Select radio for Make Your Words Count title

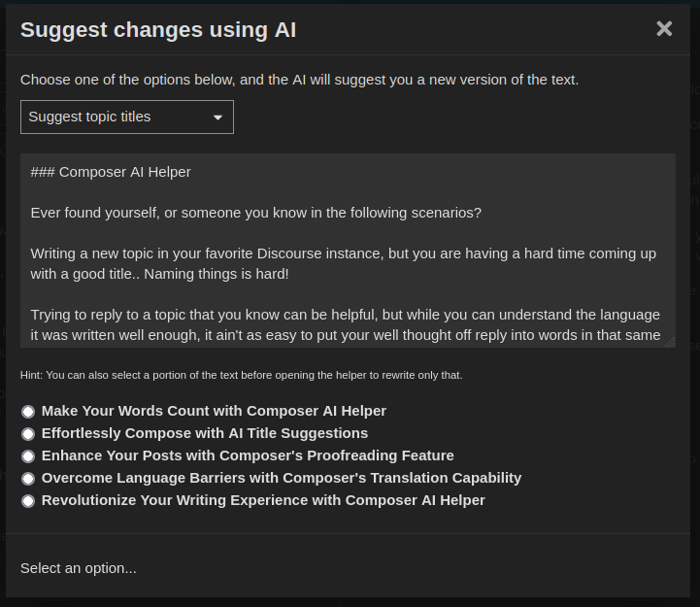[x=28, y=412]
